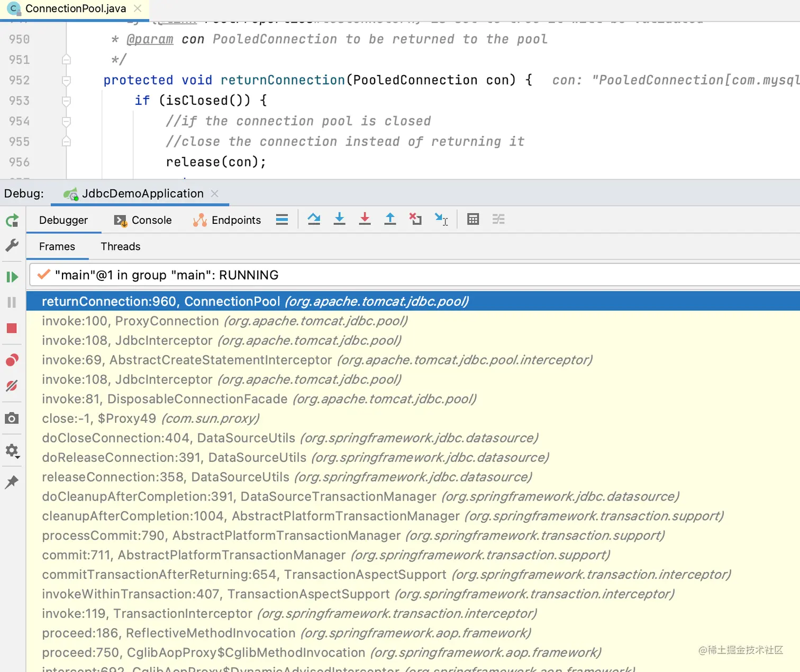Mute all breakpoints
This screenshot has height=672, width=800.
pos(12,386)
